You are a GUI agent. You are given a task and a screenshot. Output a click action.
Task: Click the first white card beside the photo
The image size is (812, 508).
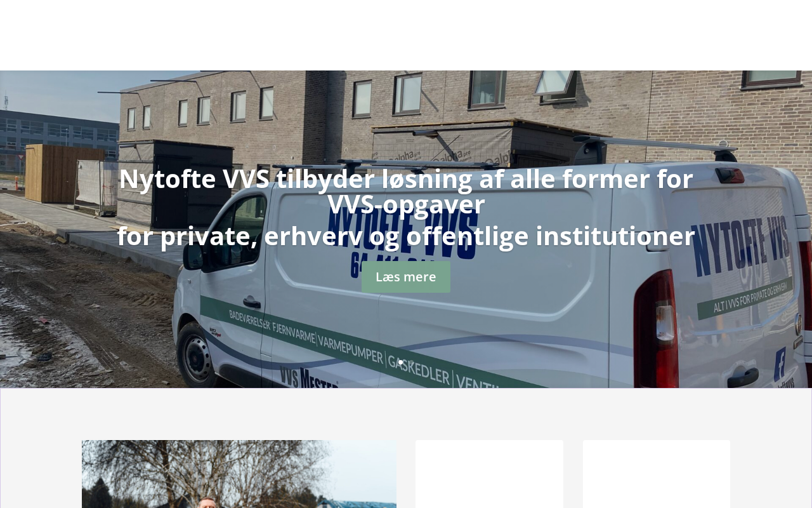[489, 474]
